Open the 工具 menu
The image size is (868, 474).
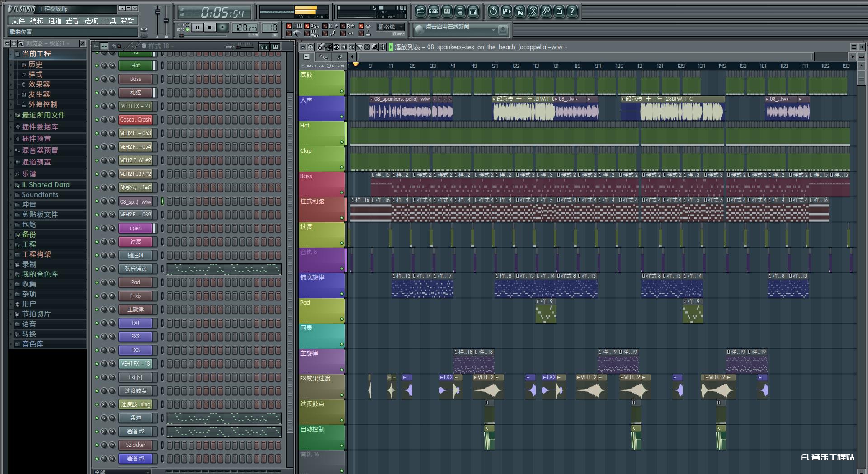pos(109,21)
